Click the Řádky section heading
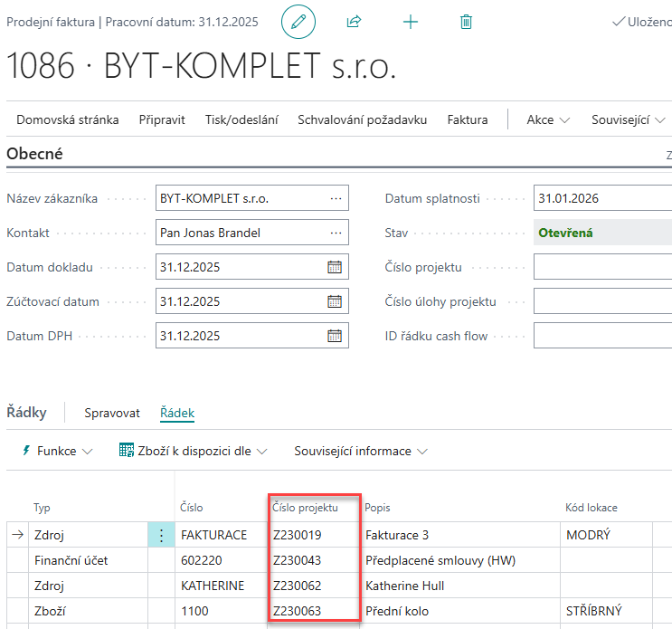Viewport: 672px width, 629px height. coord(26,413)
